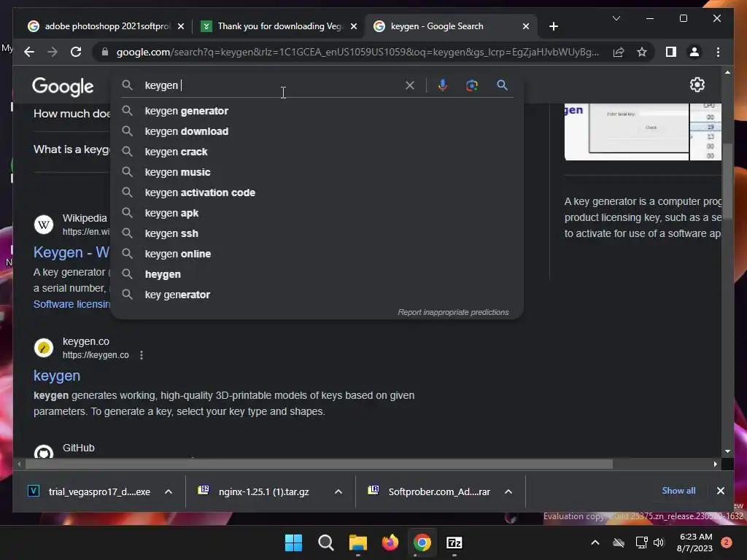Choose suggestion keygen music

(x=317, y=172)
